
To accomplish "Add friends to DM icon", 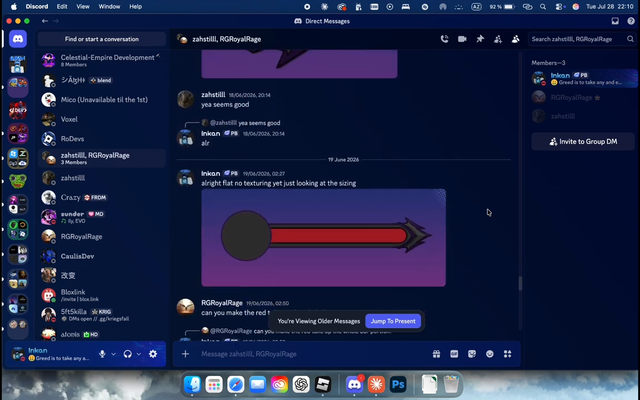I will (498, 39).
